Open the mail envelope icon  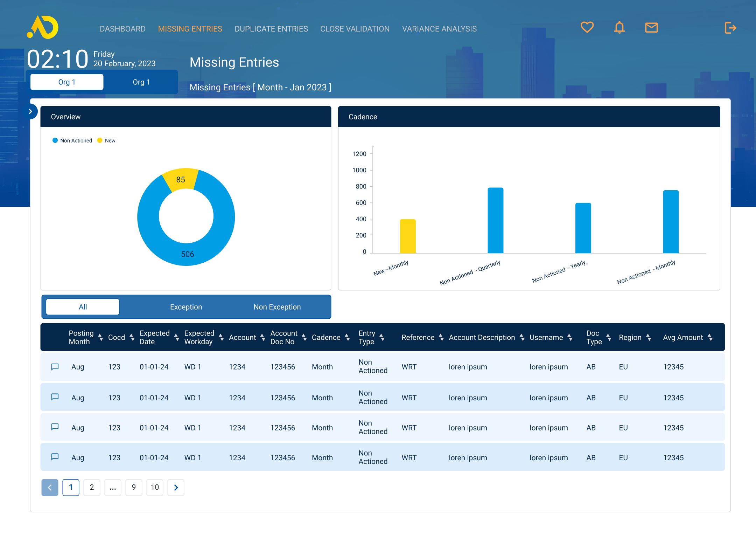pos(651,27)
